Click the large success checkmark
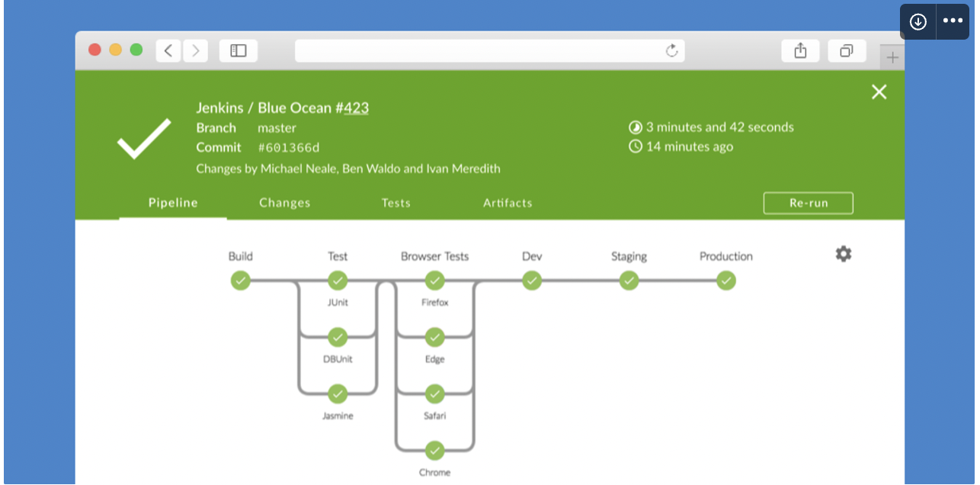Image resolution: width=980 pixels, height=485 pixels. [x=144, y=139]
